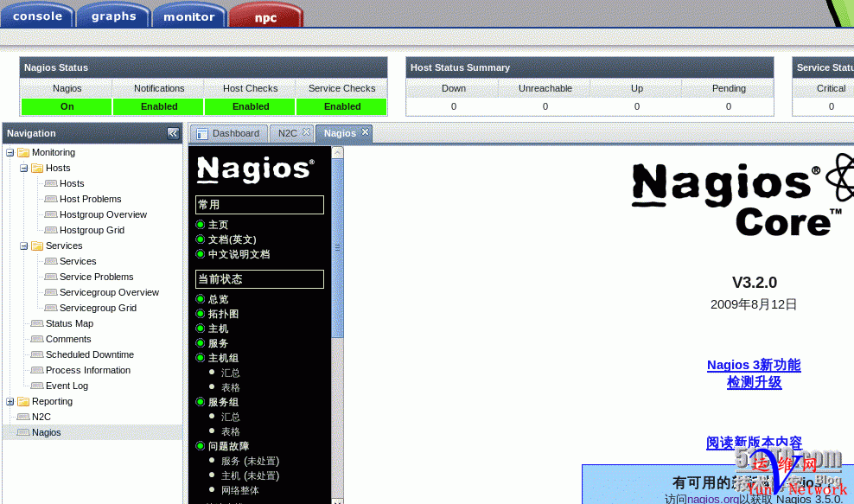Click green bullet beside 总览
854x504 pixels.
point(200,299)
